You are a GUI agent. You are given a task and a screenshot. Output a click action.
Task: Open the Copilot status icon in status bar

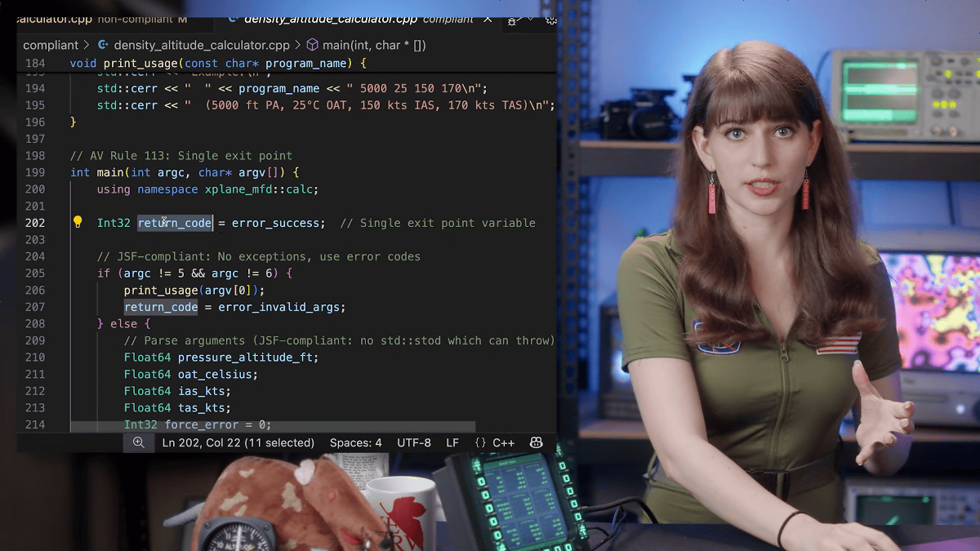536,442
